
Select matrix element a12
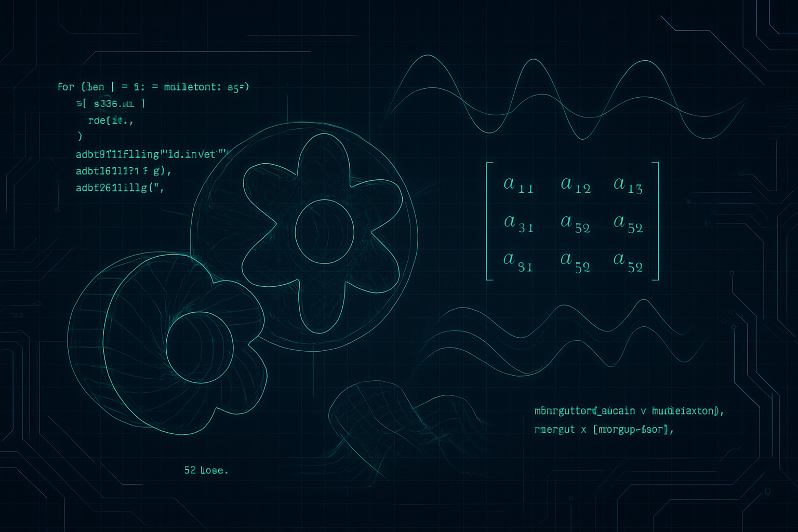click(576, 184)
